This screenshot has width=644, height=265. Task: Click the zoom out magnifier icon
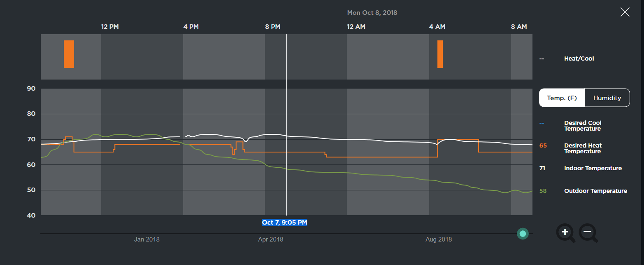(588, 233)
